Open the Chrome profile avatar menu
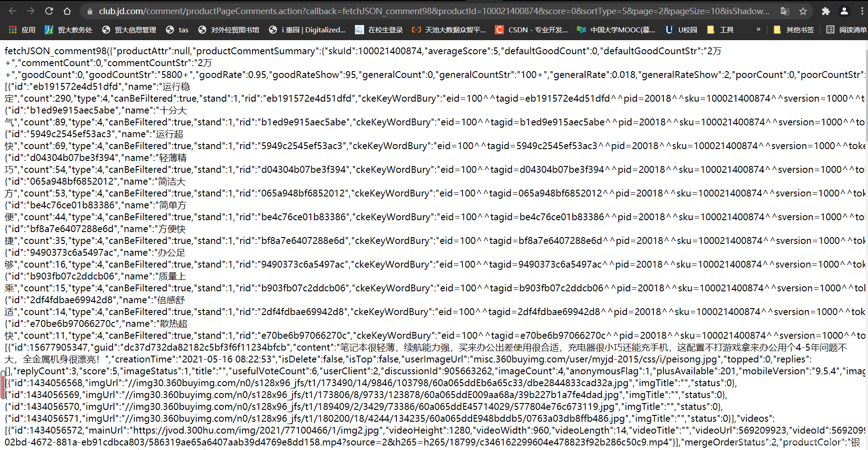This screenshot has height=450, width=868. click(x=844, y=11)
